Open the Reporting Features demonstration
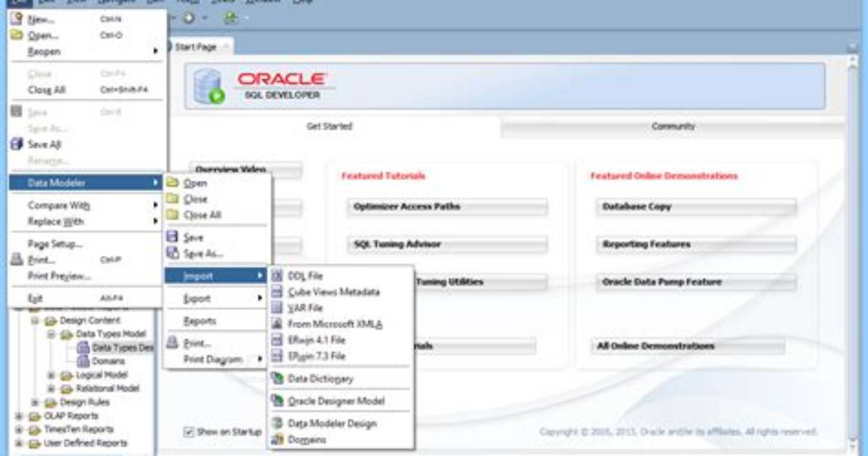This screenshot has width=868, height=456. [696, 245]
